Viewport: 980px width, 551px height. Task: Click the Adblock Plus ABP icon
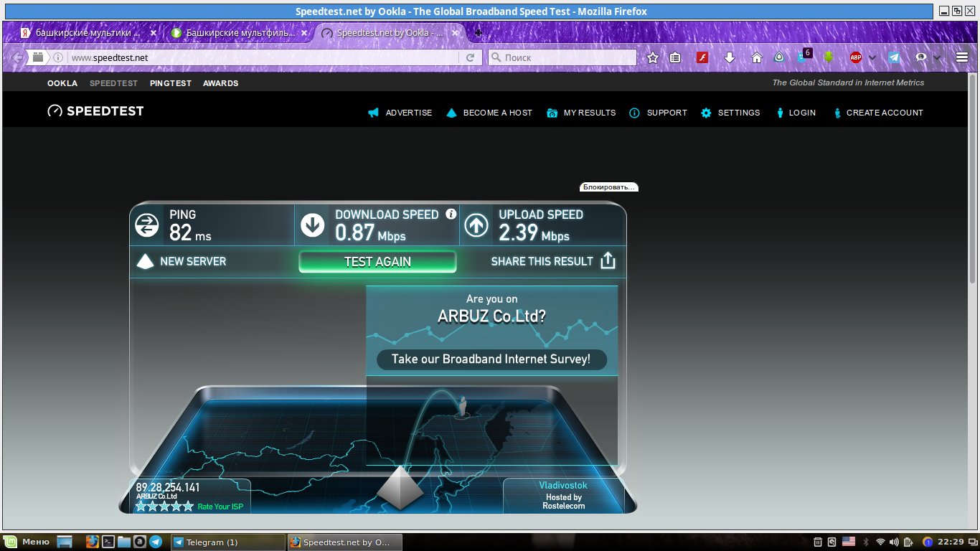[x=856, y=57]
